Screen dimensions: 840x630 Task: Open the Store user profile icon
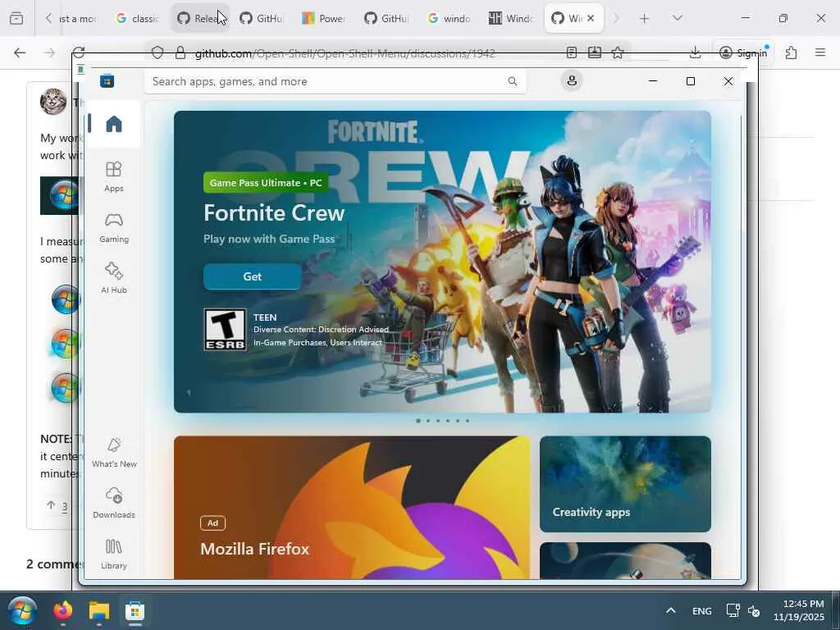pyautogui.click(x=572, y=81)
